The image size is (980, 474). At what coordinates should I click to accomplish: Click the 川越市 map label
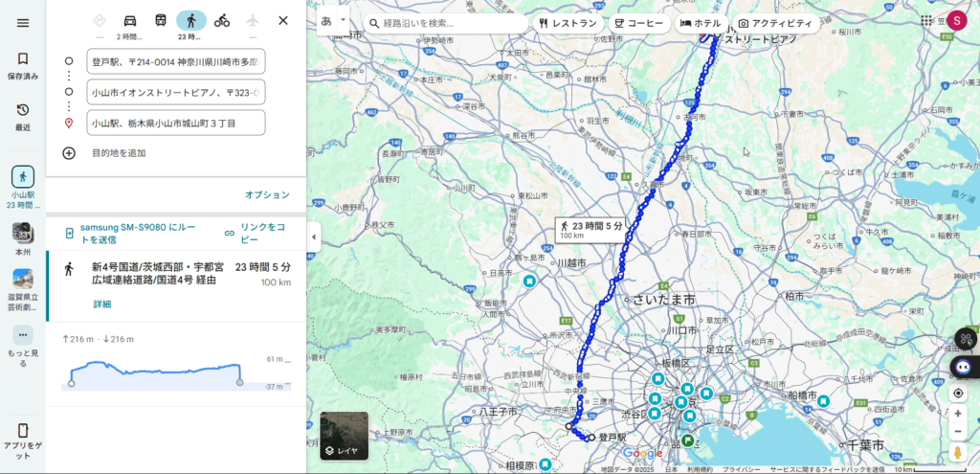pyautogui.click(x=571, y=263)
